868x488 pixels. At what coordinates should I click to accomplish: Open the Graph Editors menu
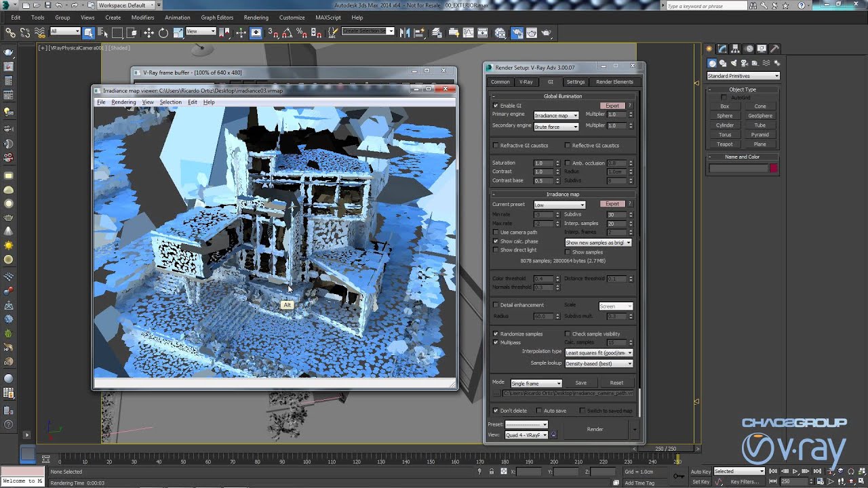pos(217,18)
